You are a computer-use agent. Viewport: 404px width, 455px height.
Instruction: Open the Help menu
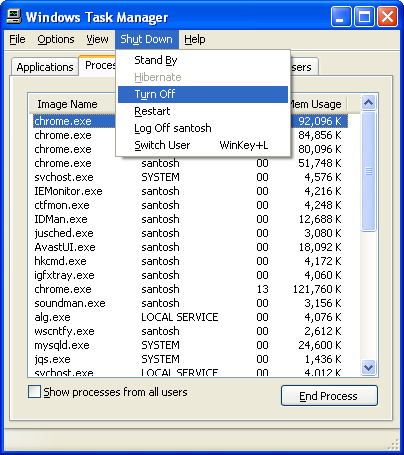coord(195,39)
